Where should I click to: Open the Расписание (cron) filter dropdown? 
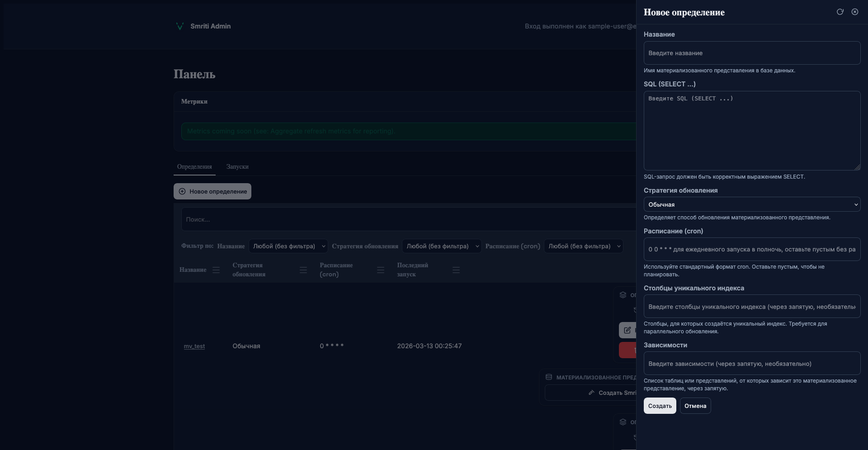point(583,246)
